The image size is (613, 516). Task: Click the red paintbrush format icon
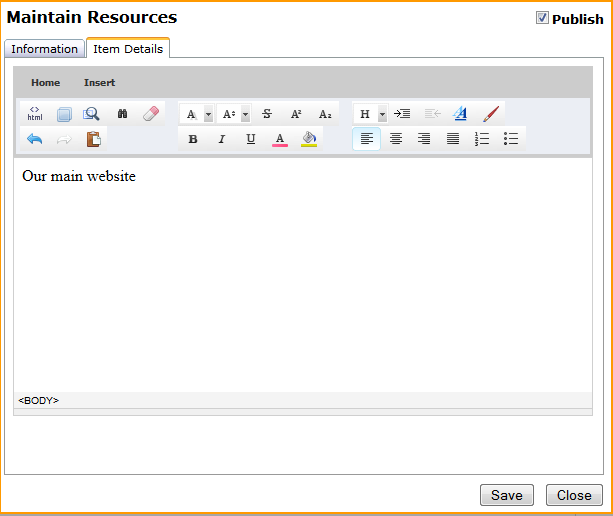coord(491,114)
